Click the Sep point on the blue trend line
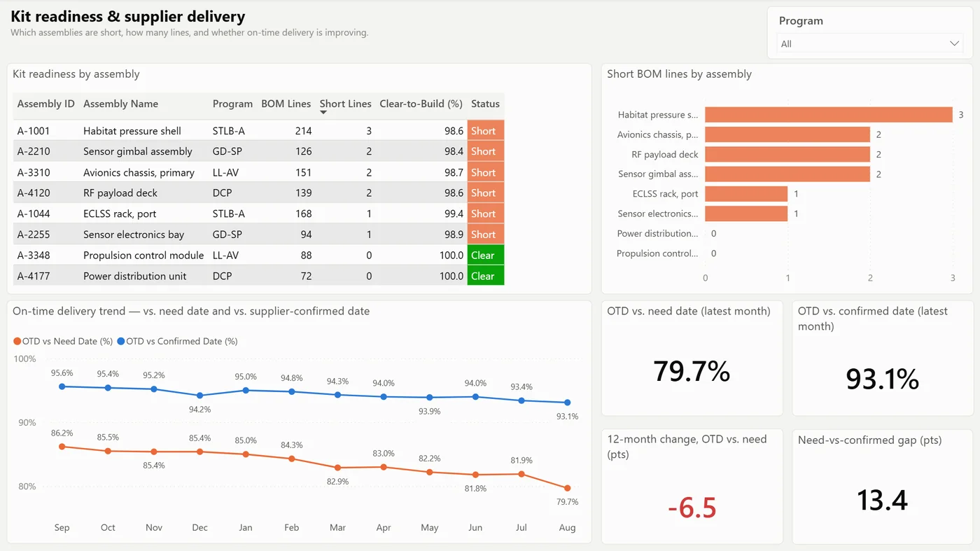The image size is (980, 551). pos(62,386)
